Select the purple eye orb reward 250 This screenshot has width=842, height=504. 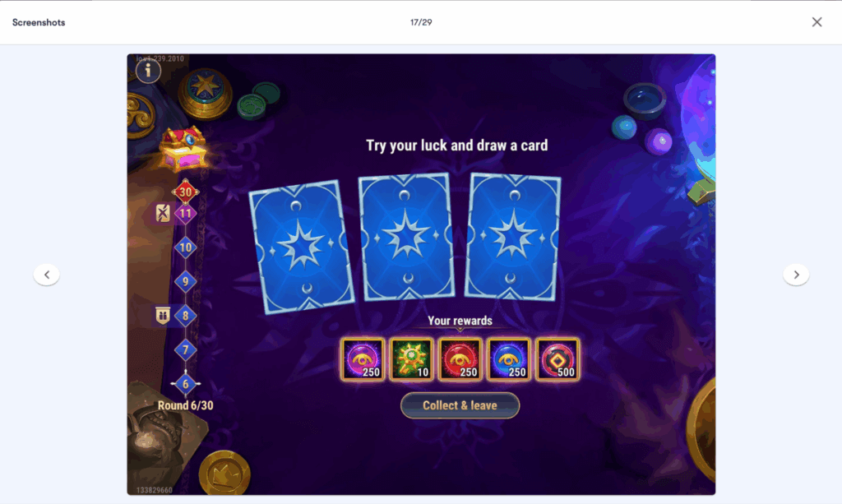click(x=363, y=359)
